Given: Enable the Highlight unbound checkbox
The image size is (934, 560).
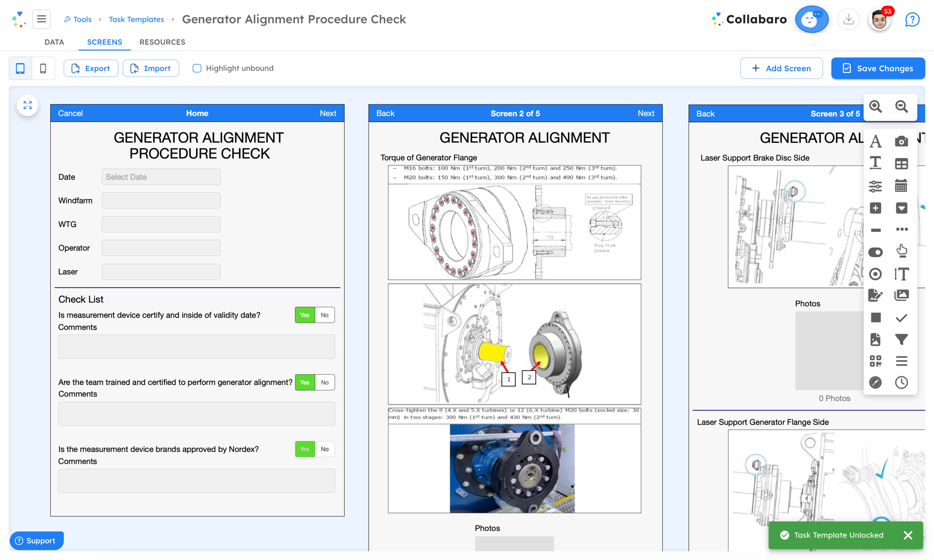Looking at the screenshot, I should pos(197,69).
